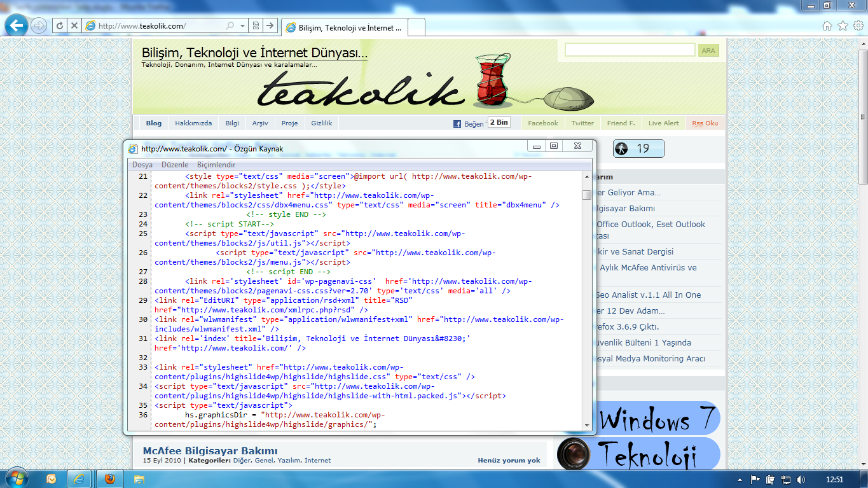
Task: Click the source viewer scrollbar thumb
Action: pos(586,195)
